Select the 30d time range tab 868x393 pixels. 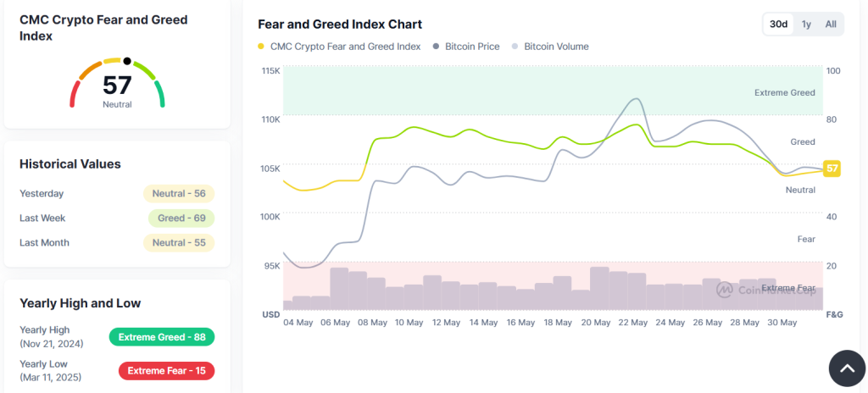[x=778, y=25]
